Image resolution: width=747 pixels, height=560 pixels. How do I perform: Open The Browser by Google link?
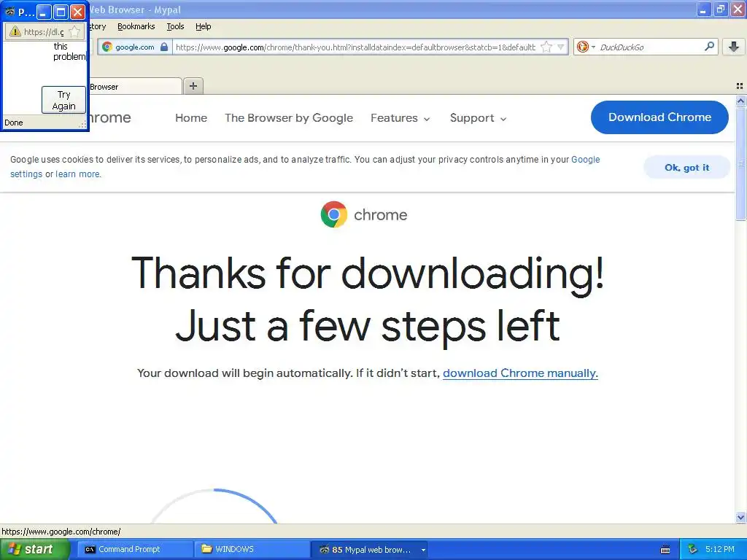[x=289, y=118]
